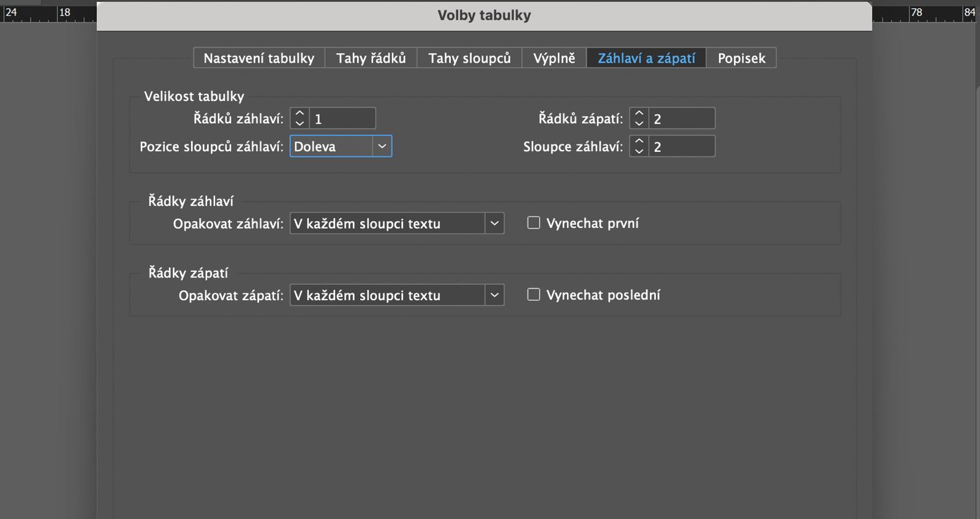Decrease Sloupce záhlaví stepper down arrow
980x519 pixels.
[x=639, y=151]
